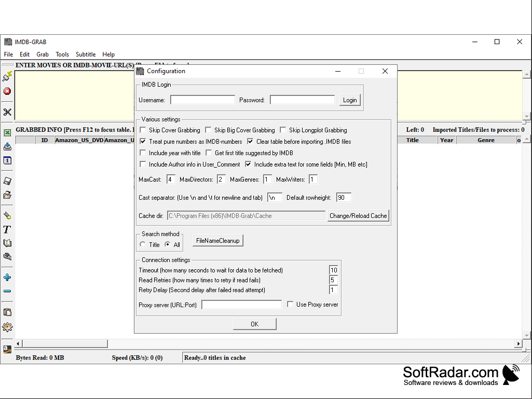Screen dimensions: 532x399
Task: Click the clipboard paste icon
Action: pos(7,312)
